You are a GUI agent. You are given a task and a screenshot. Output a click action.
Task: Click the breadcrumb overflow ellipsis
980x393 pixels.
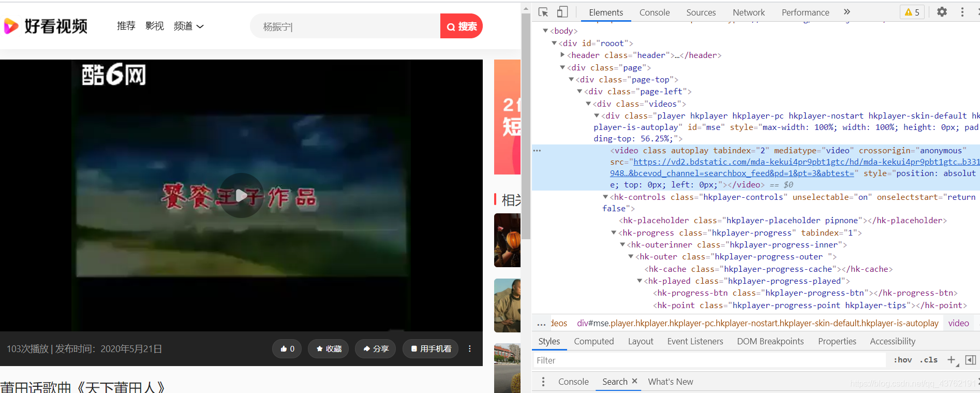tap(541, 324)
